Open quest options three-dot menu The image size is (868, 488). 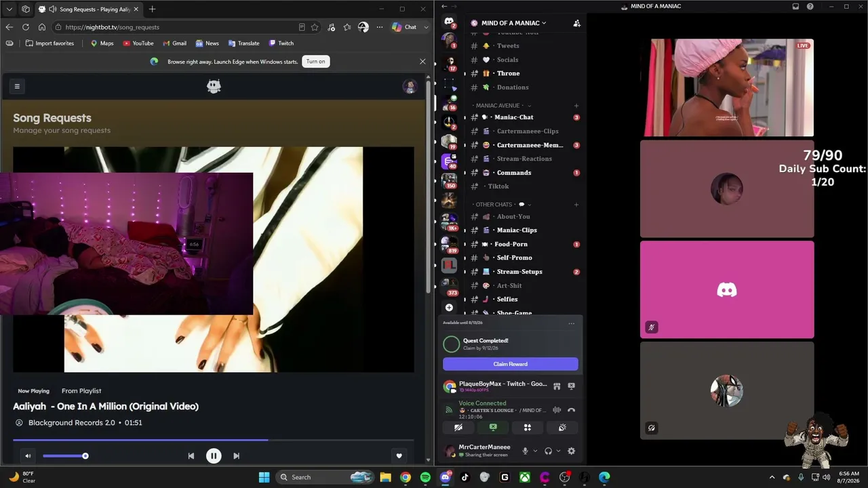[571, 323]
